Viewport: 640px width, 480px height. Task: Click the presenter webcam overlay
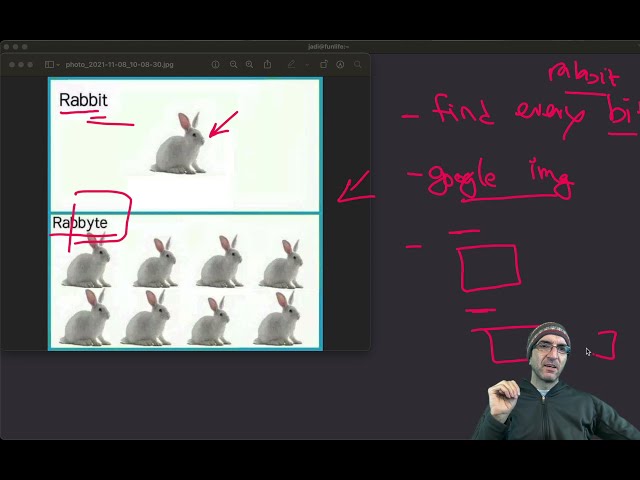click(x=555, y=381)
